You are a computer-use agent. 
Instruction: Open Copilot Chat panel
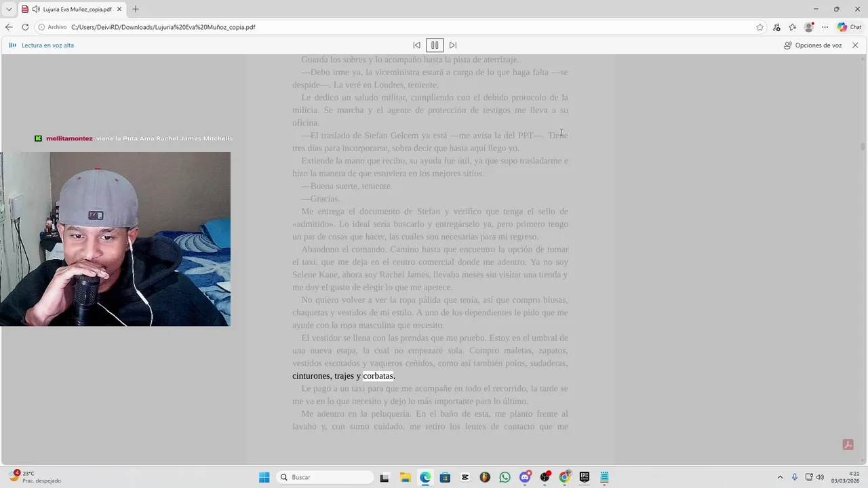(850, 27)
